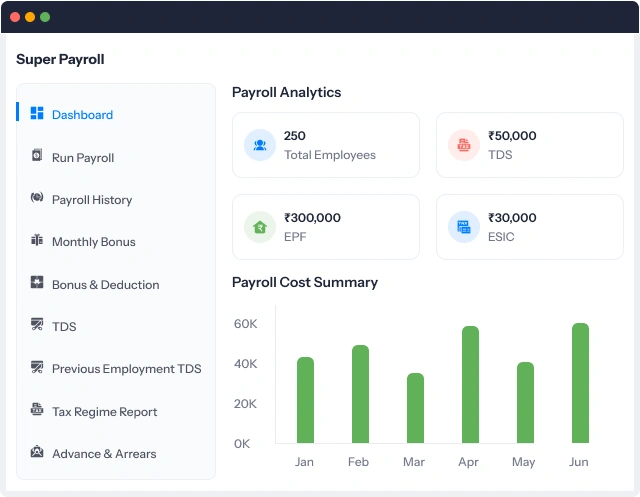Click the May bar in the chart
Viewport: 640px width, 497px height.
(x=525, y=402)
